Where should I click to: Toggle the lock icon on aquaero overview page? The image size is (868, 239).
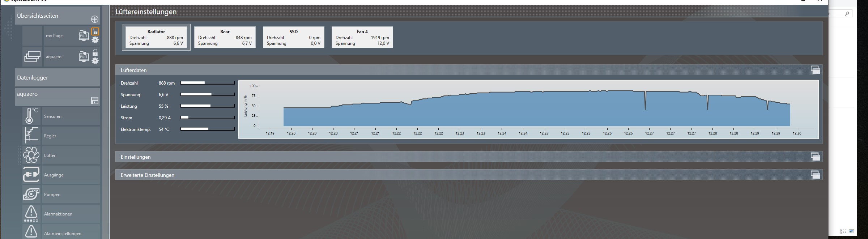pyautogui.click(x=95, y=53)
